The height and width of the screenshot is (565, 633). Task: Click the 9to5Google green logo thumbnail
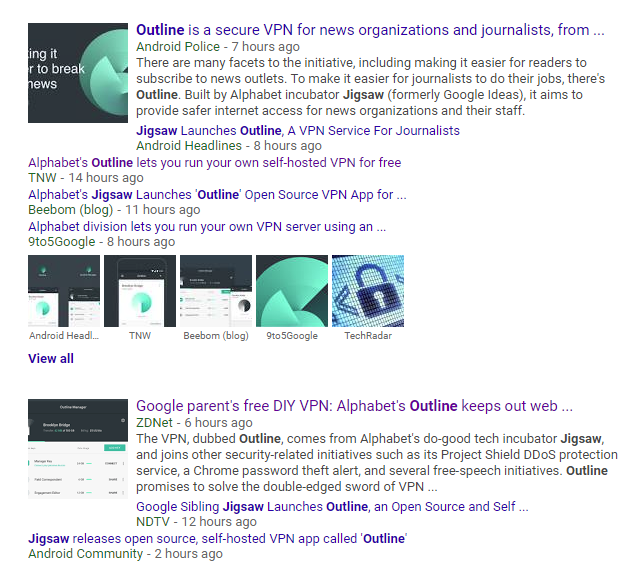point(292,291)
